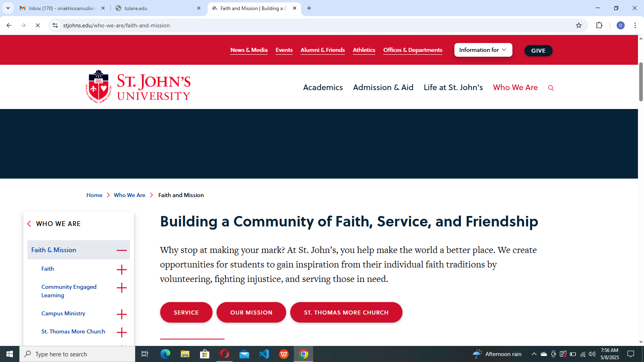Open site information icon in address bar
The image size is (644, 362).
click(55, 25)
